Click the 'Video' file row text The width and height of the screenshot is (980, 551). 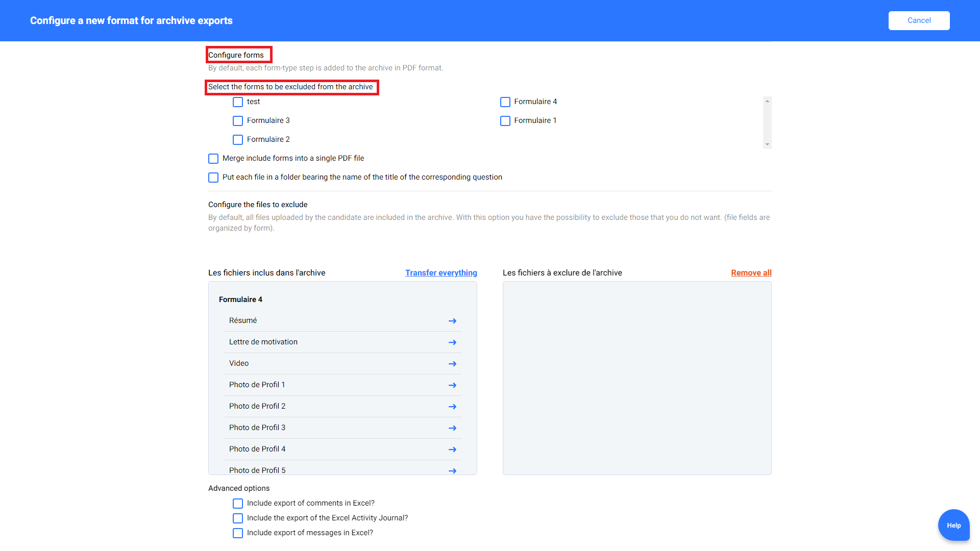click(x=239, y=363)
